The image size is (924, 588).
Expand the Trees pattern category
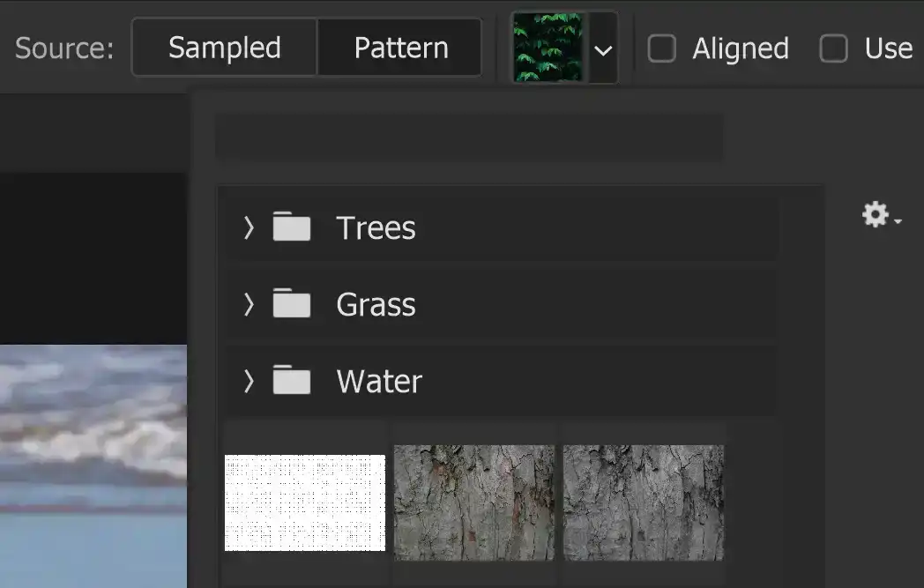pos(248,227)
